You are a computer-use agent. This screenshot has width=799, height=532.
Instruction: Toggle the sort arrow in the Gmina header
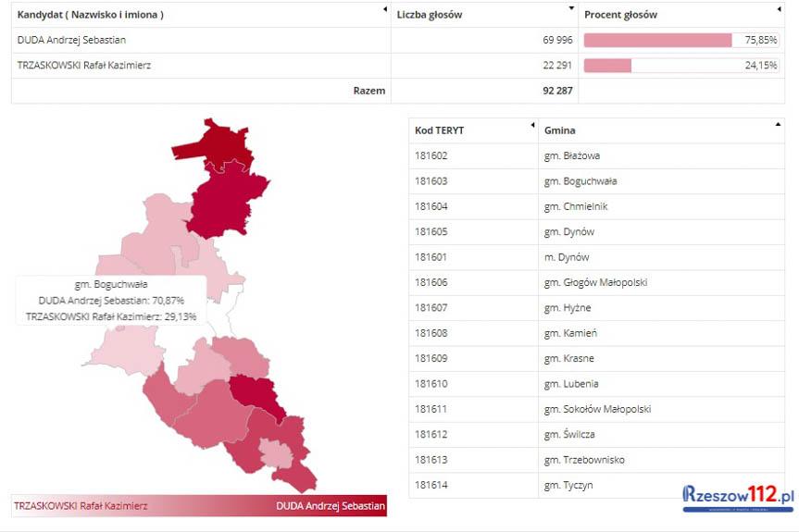[778, 125]
